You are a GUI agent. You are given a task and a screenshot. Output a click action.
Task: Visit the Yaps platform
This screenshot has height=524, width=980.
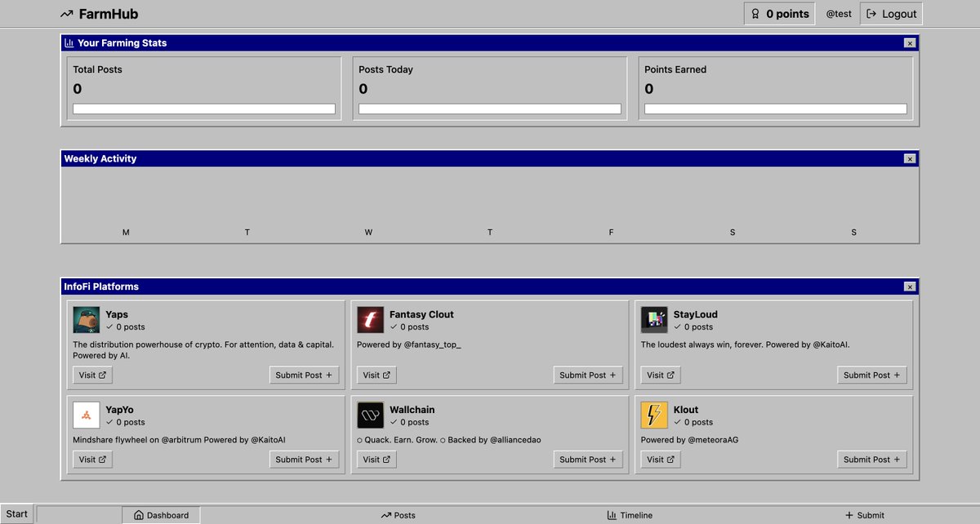92,375
